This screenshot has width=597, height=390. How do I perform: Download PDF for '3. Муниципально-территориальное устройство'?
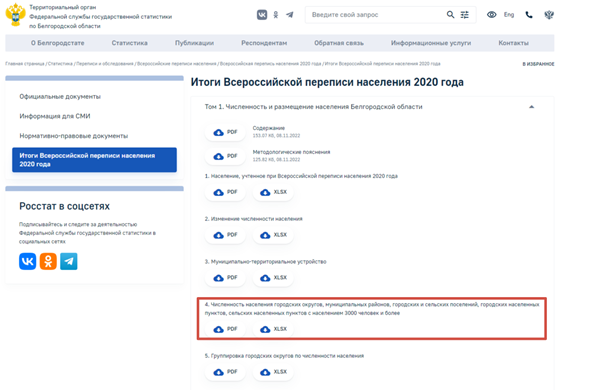[x=225, y=278]
